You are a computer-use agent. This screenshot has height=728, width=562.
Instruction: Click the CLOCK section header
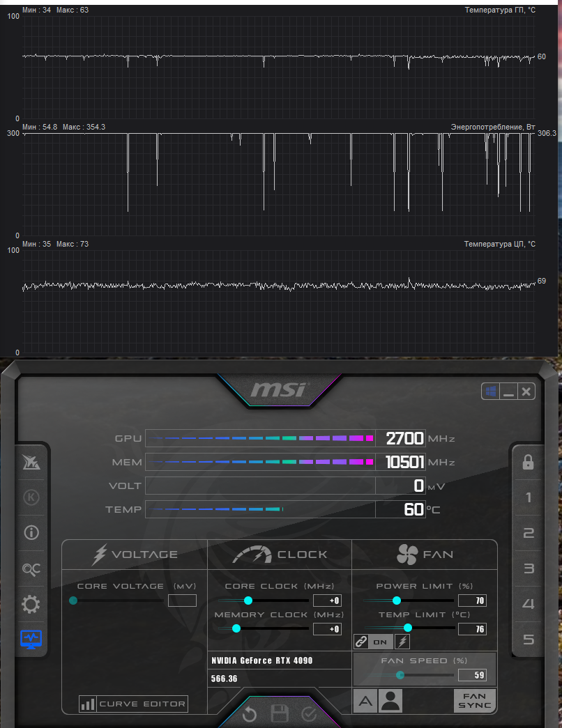pyautogui.click(x=280, y=555)
